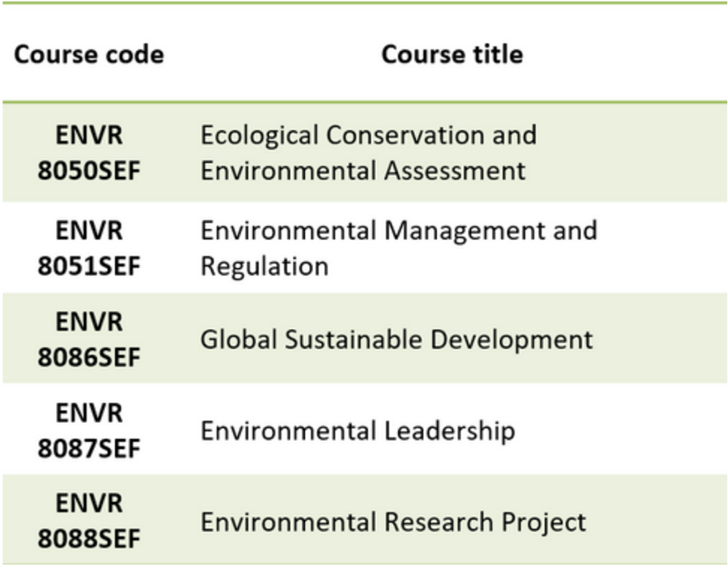
Task: Click the word "Regulation" in the table
Action: pos(265,266)
